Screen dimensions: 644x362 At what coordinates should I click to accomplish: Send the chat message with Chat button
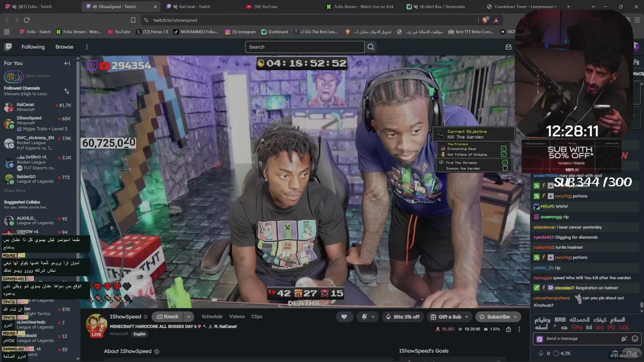631,353
